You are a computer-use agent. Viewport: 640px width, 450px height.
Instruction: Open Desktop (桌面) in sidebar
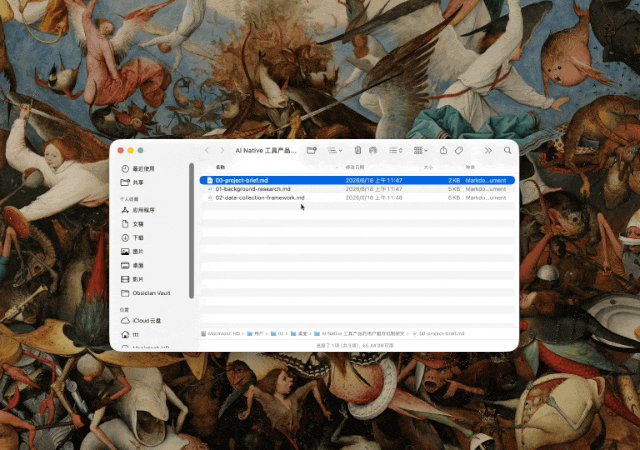pos(138,265)
